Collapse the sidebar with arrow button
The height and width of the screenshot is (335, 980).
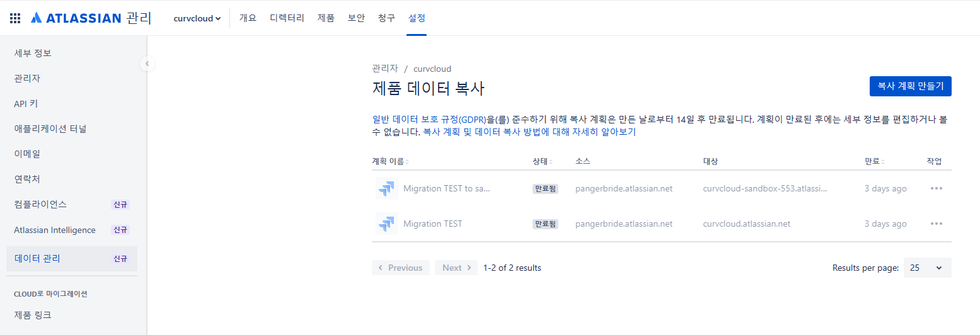147,63
